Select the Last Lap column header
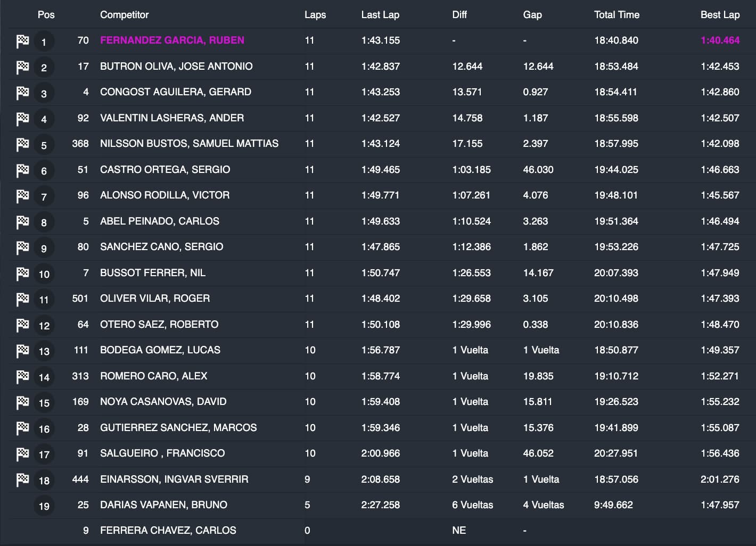Viewport: 756px width, 546px height. tap(380, 15)
